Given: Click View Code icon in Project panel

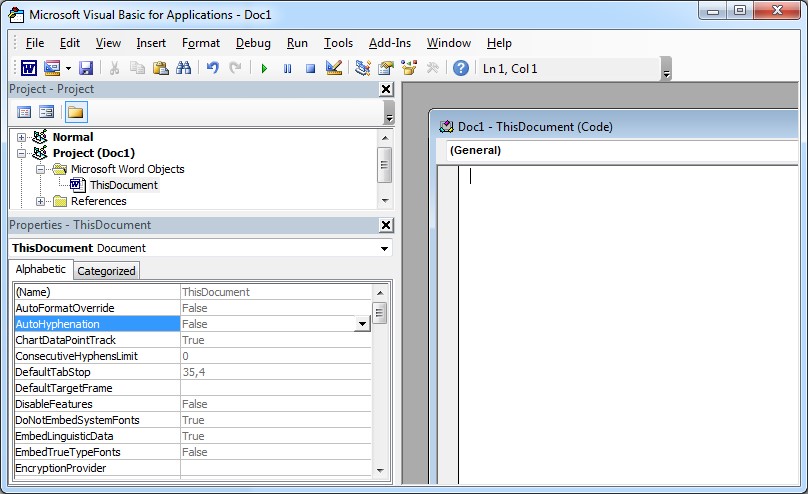Looking at the screenshot, I should [x=24, y=112].
